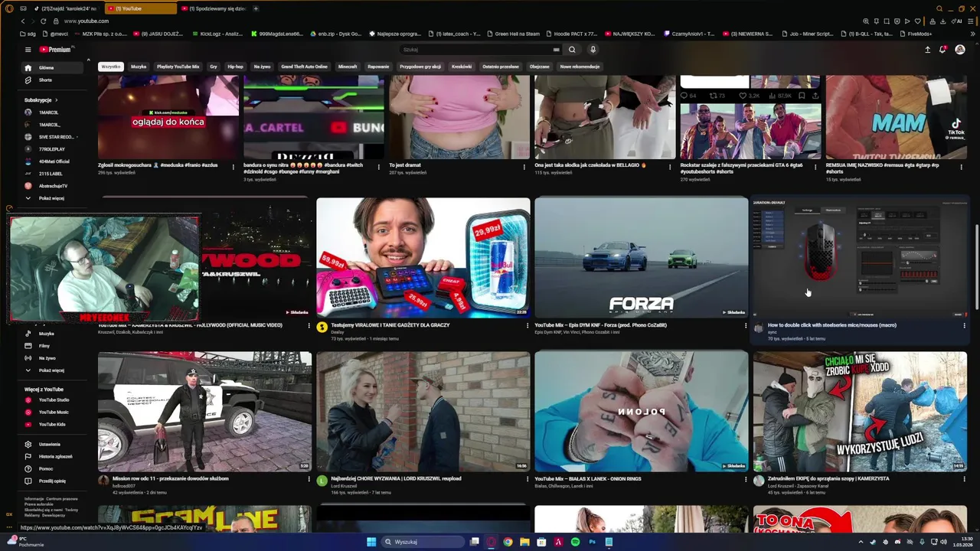Open the browser AI assistant button
Viewport: 980px width, 551px height.
[x=957, y=21]
